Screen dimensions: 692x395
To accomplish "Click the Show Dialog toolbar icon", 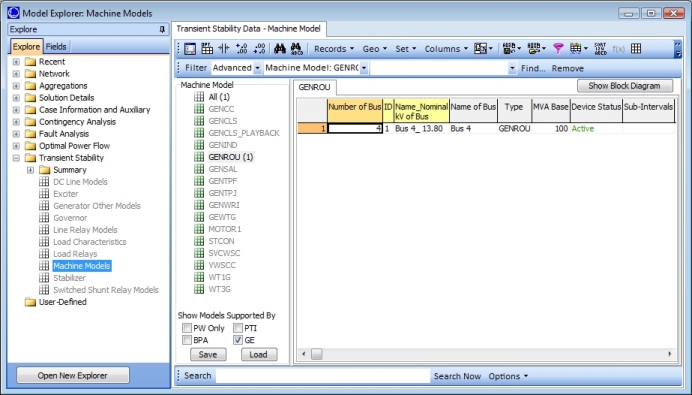I will 190,49.
